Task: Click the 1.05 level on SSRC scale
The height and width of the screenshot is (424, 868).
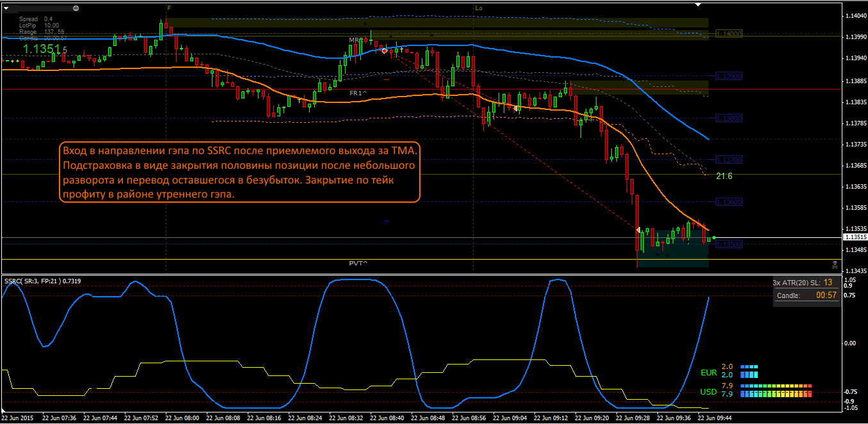Action: coord(851,281)
